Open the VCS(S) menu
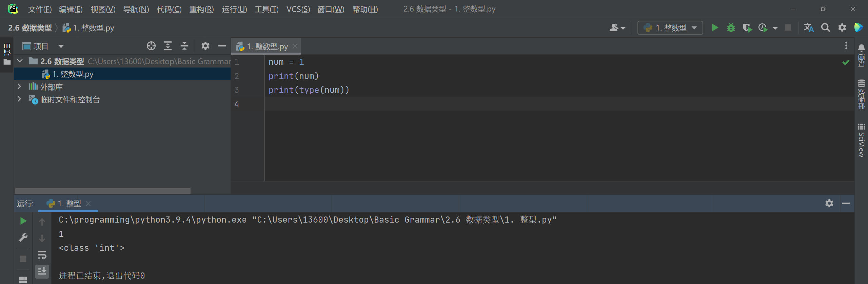The height and width of the screenshot is (284, 868). pos(298,9)
